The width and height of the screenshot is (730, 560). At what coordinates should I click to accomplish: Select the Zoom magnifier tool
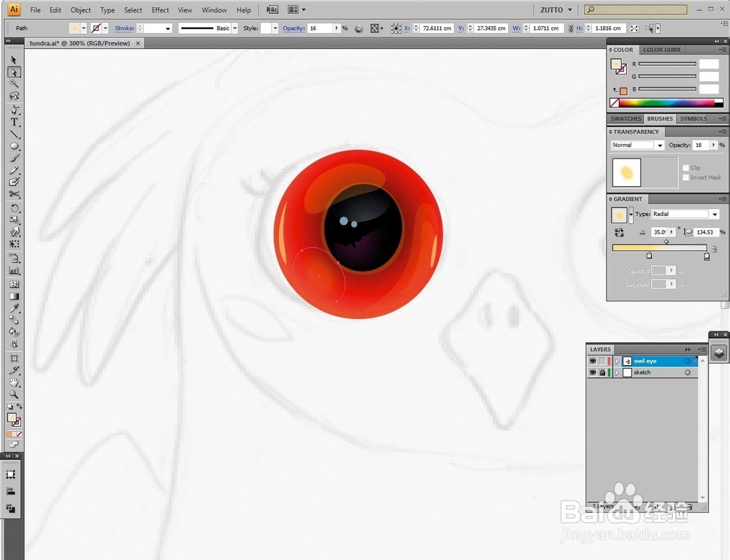pos(14,395)
